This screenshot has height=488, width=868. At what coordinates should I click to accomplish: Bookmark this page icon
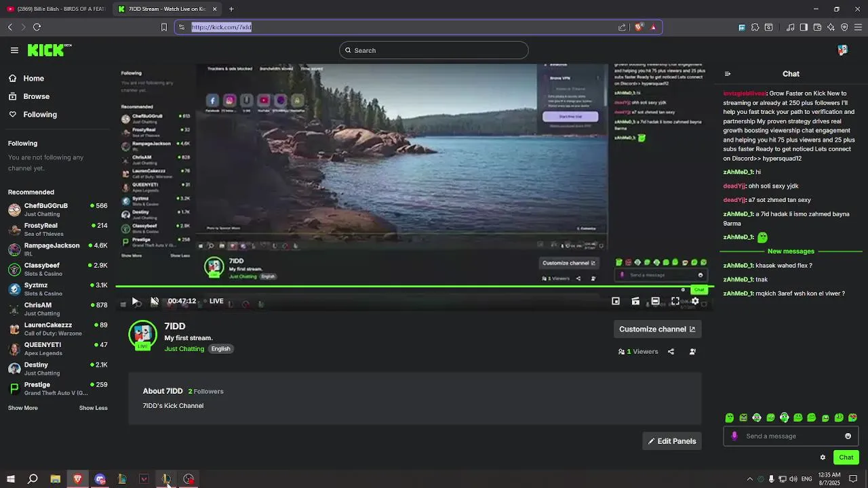click(x=163, y=27)
